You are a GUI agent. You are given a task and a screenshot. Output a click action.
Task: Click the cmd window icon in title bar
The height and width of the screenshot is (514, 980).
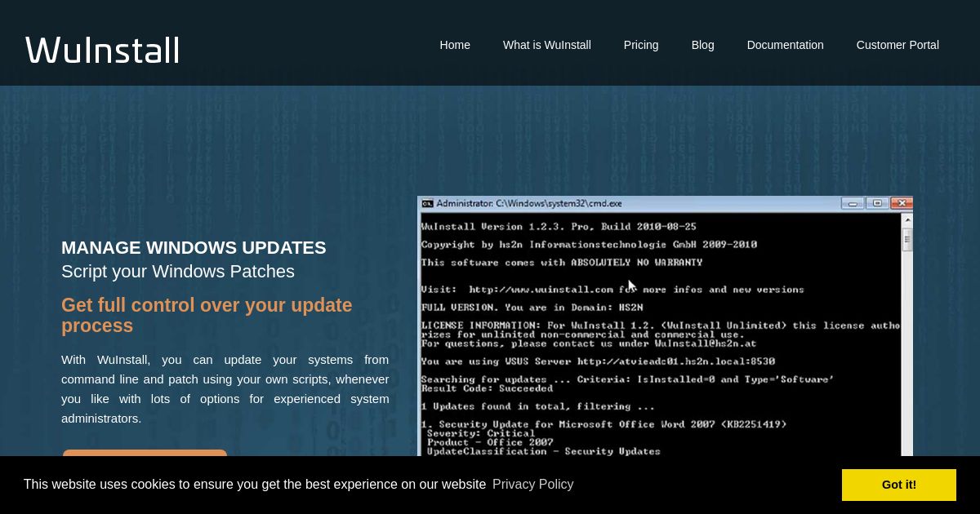(x=427, y=203)
